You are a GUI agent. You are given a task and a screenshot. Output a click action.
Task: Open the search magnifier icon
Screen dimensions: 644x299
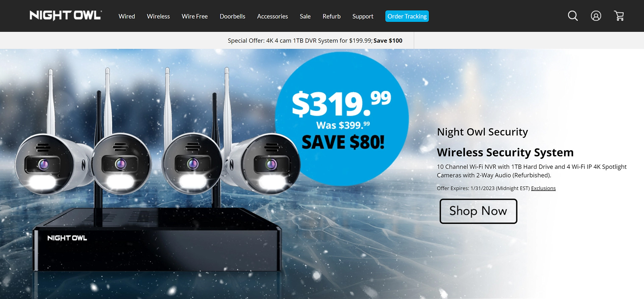(573, 16)
